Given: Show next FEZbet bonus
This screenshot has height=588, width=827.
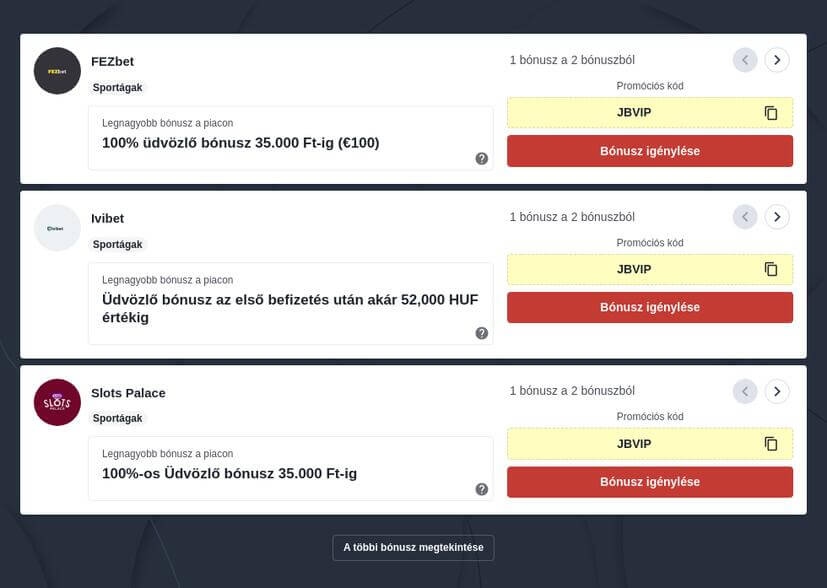Looking at the screenshot, I should click(x=777, y=60).
